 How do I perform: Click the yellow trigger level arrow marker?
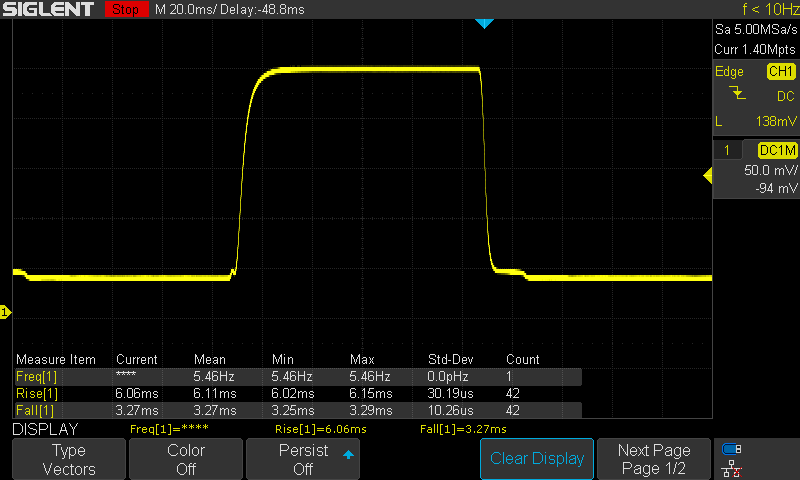(x=708, y=176)
